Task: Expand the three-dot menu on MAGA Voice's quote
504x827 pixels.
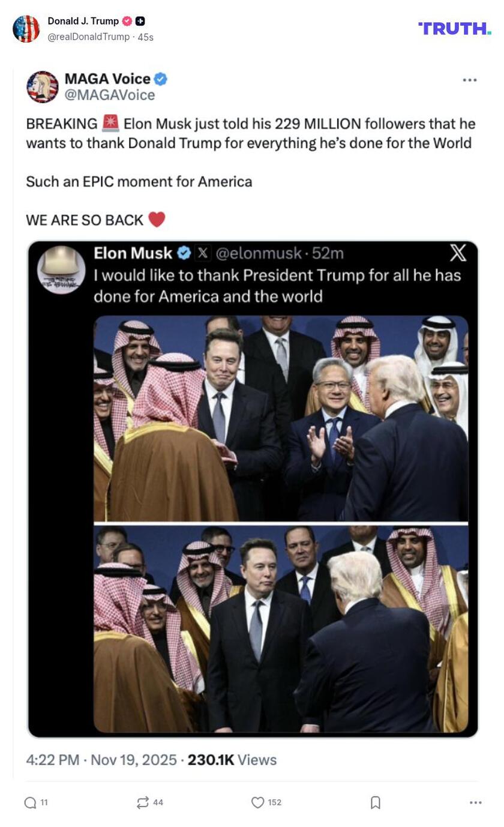Action: click(471, 79)
